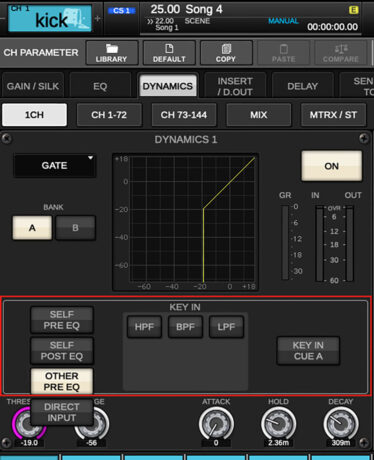Click the KEY IN CUE A button
This screenshot has width=374, height=460.
pyautogui.click(x=308, y=351)
